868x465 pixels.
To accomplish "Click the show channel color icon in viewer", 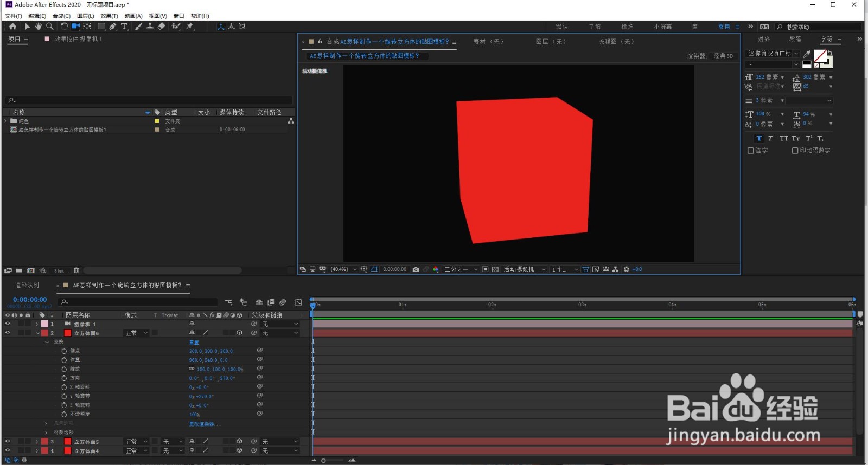I will point(436,269).
